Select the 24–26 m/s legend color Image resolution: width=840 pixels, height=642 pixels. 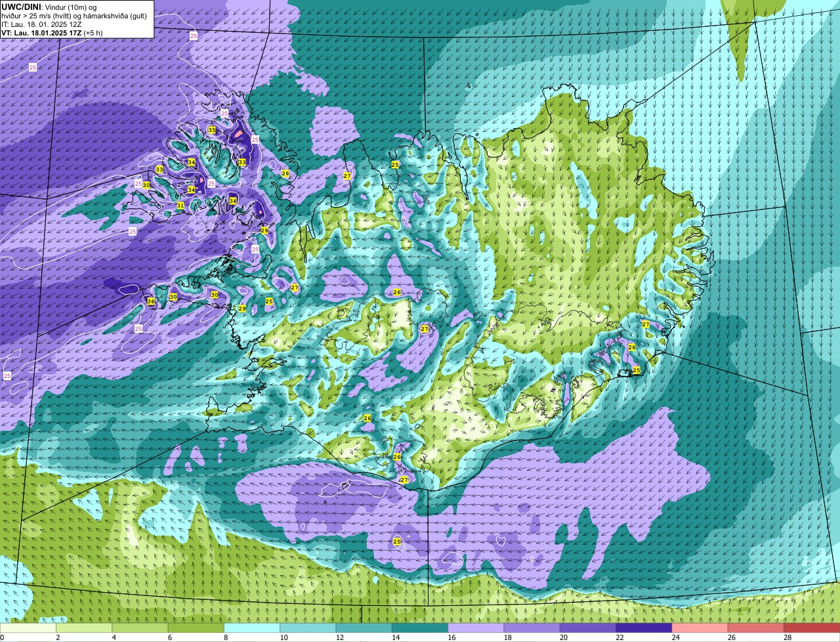pos(700,628)
